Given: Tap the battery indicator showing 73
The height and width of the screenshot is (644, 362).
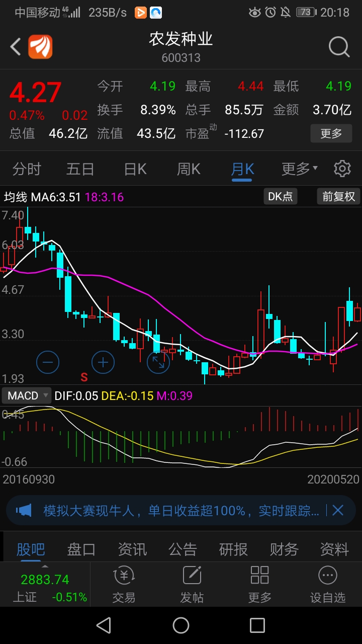Looking at the screenshot, I should click(306, 13).
